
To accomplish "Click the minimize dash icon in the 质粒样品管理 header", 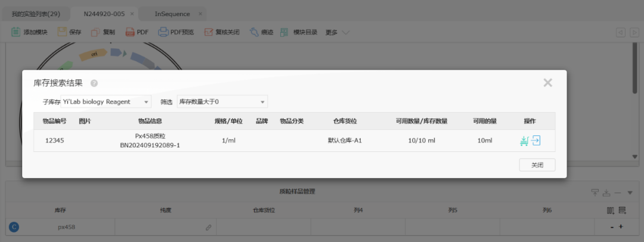I will tap(617, 192).
